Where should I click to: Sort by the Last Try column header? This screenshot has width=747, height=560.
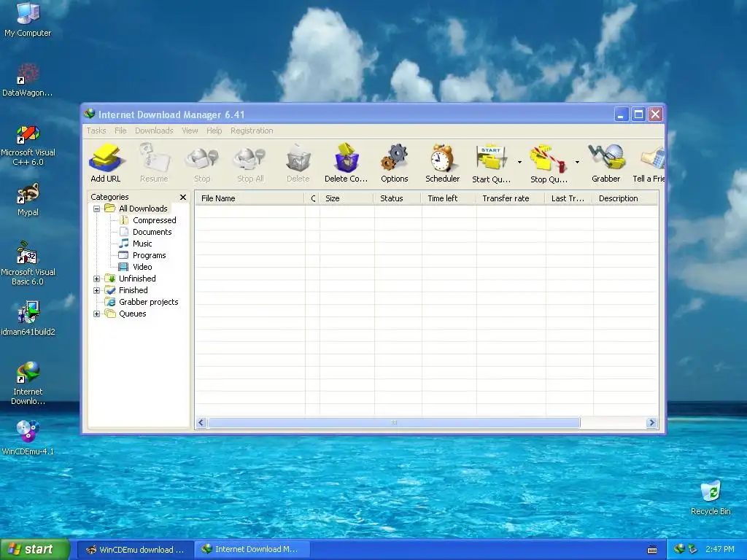point(569,198)
